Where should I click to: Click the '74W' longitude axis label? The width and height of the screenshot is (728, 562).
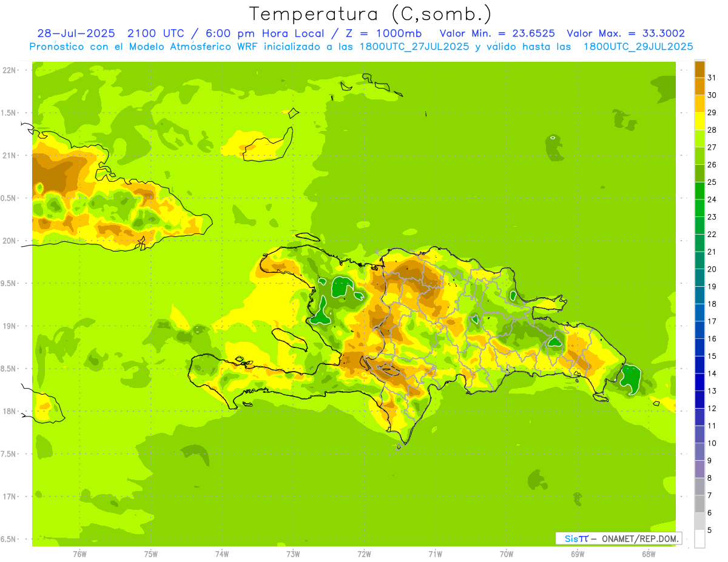click(222, 554)
